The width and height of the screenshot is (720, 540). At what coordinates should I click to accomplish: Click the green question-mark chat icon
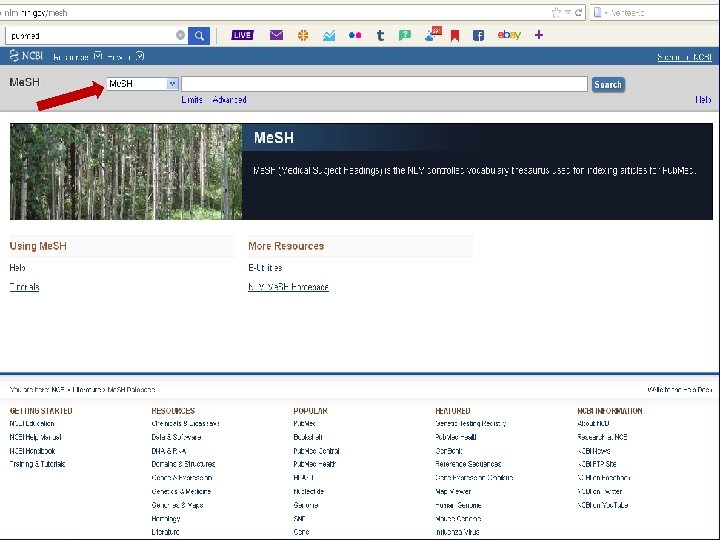pos(405,35)
